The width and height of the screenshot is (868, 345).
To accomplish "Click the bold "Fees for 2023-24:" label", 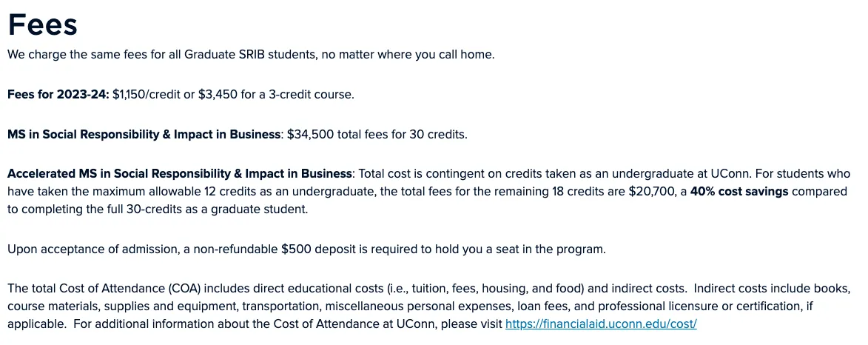I will point(58,95).
